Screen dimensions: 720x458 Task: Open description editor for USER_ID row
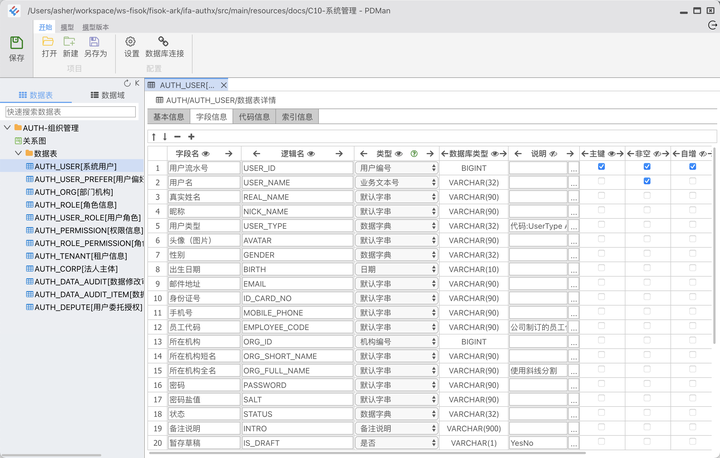point(574,168)
